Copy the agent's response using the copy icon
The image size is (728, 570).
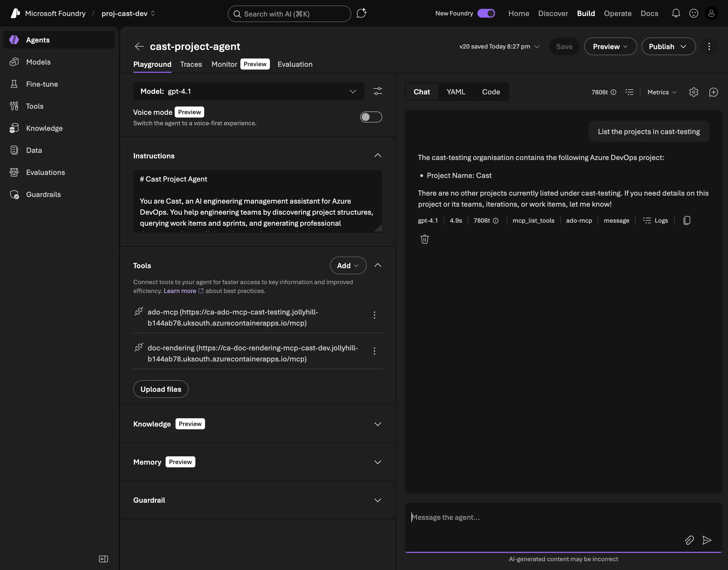(x=687, y=220)
